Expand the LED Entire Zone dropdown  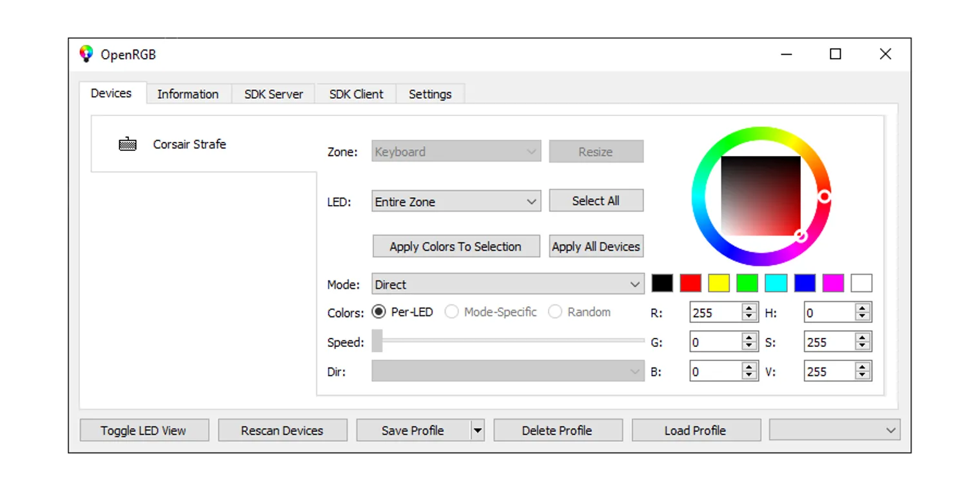456,202
